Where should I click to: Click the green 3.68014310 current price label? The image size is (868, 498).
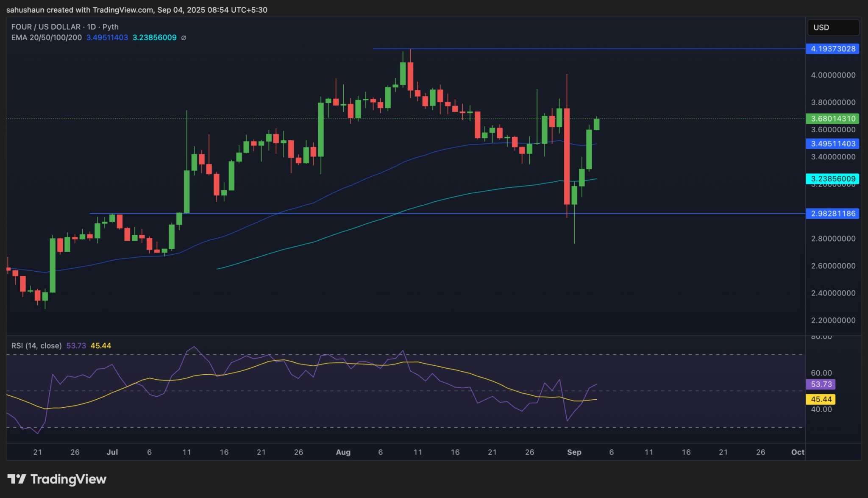click(832, 119)
